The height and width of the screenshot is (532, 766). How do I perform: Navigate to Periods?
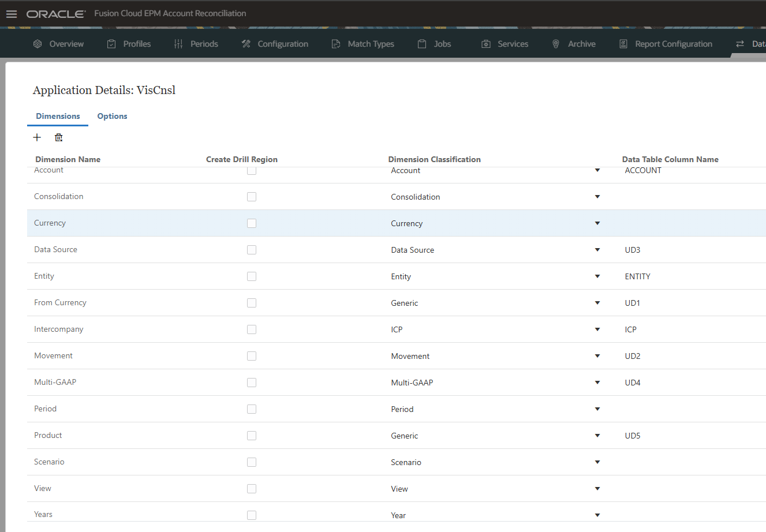tap(204, 44)
